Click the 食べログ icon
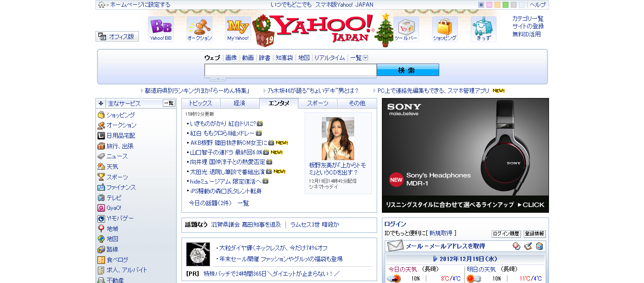644x283 pixels. (x=101, y=260)
